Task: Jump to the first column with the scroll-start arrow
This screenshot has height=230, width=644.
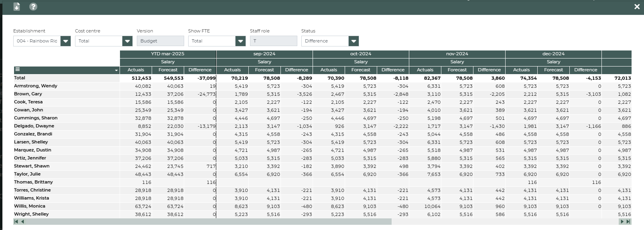Action: (16, 222)
